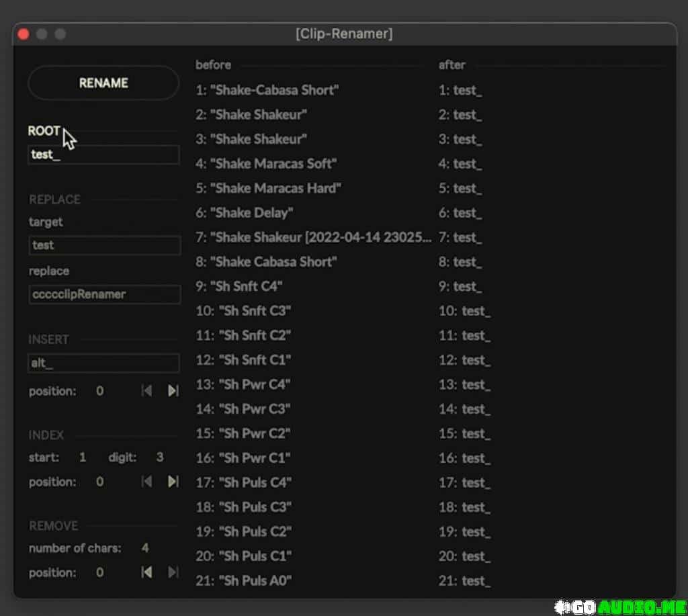Select the "Shake Maracas Hard" clip entry
The height and width of the screenshot is (616, 688).
[x=269, y=188]
